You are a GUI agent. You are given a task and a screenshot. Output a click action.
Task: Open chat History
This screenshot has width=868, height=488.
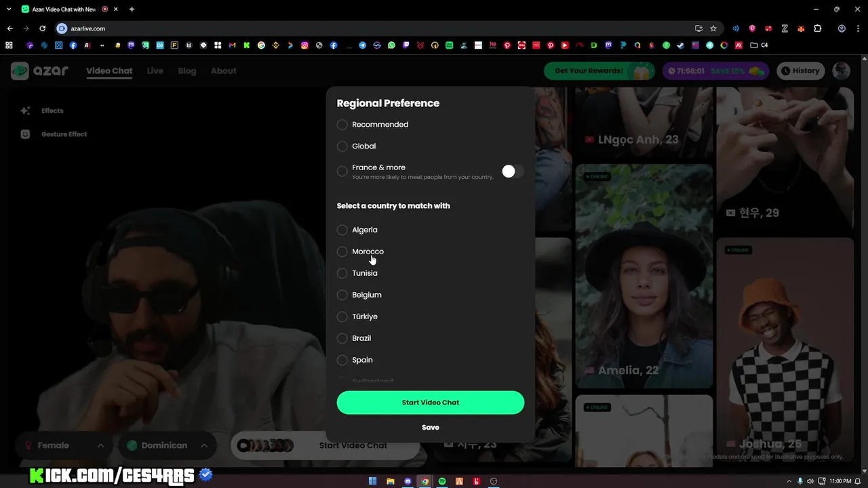point(800,70)
